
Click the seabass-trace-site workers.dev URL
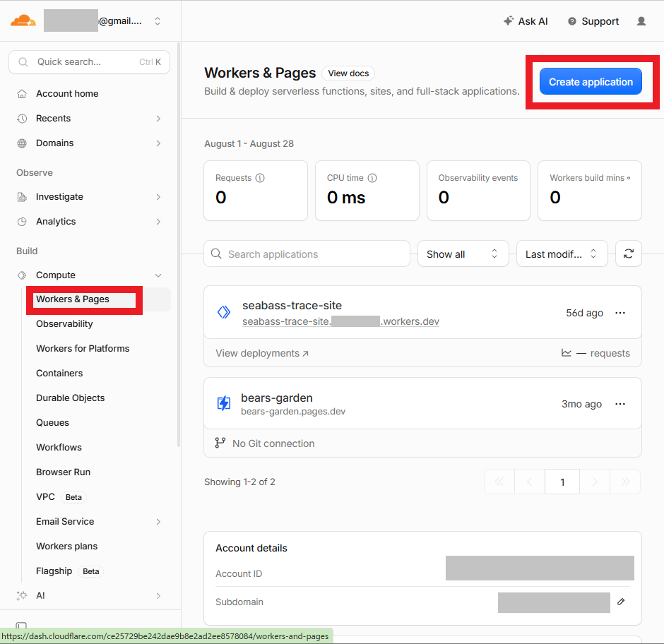[340, 321]
